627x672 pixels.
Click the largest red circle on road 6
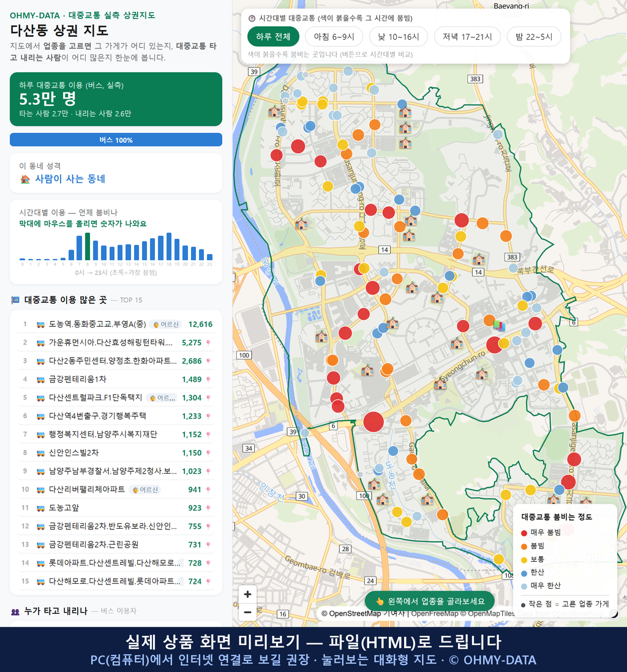[x=374, y=422]
